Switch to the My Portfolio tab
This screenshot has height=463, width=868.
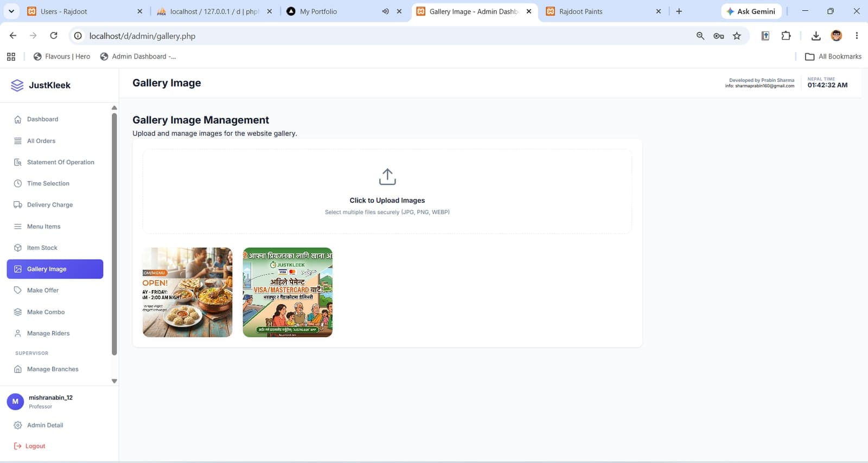[x=344, y=11]
